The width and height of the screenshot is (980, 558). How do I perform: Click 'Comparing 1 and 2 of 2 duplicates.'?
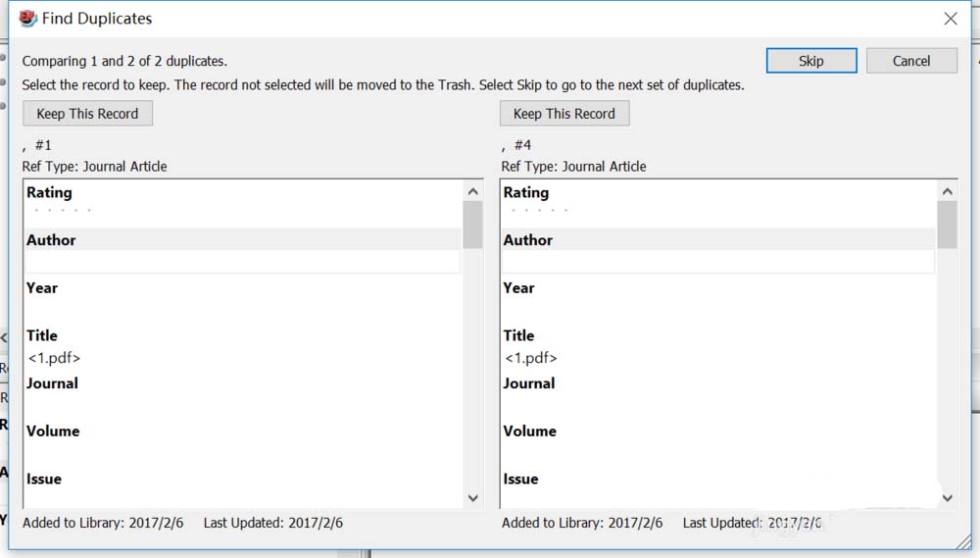coord(124,62)
